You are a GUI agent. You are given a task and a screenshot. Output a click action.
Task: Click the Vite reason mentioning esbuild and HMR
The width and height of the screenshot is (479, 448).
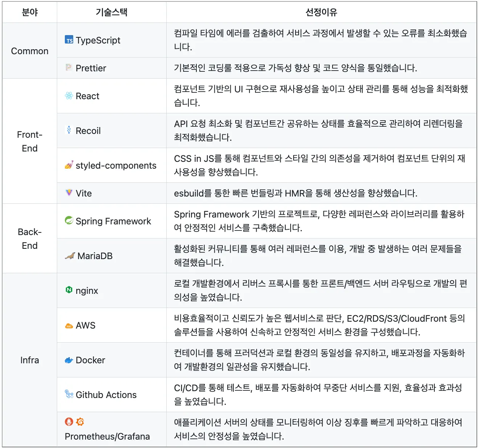[x=296, y=193]
